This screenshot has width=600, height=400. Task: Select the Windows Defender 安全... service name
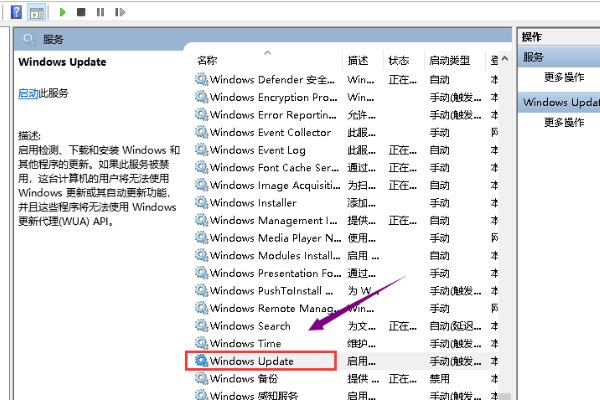coord(272,80)
